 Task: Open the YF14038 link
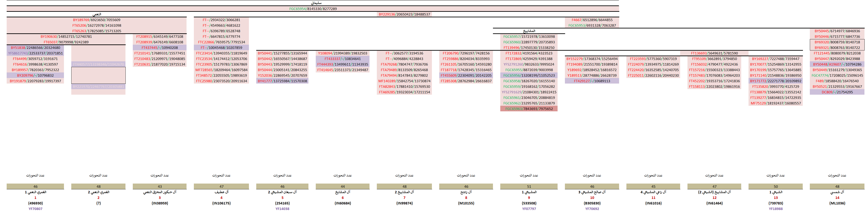(x=282, y=209)
